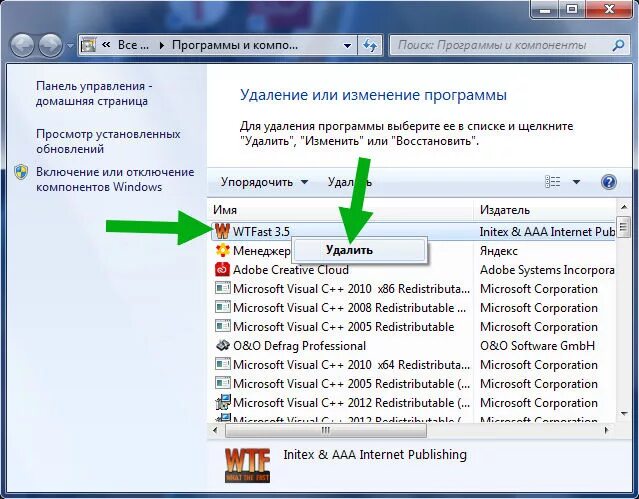Select Microsoft Visual C++ 2010 x86 Redistributable row

pyautogui.click(x=413, y=289)
